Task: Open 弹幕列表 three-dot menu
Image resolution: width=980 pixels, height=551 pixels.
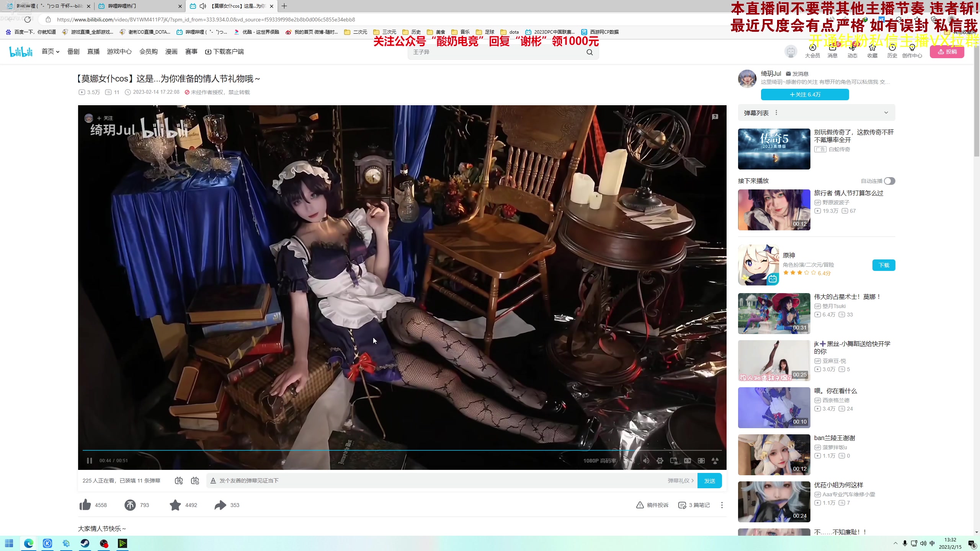Action: pos(776,113)
